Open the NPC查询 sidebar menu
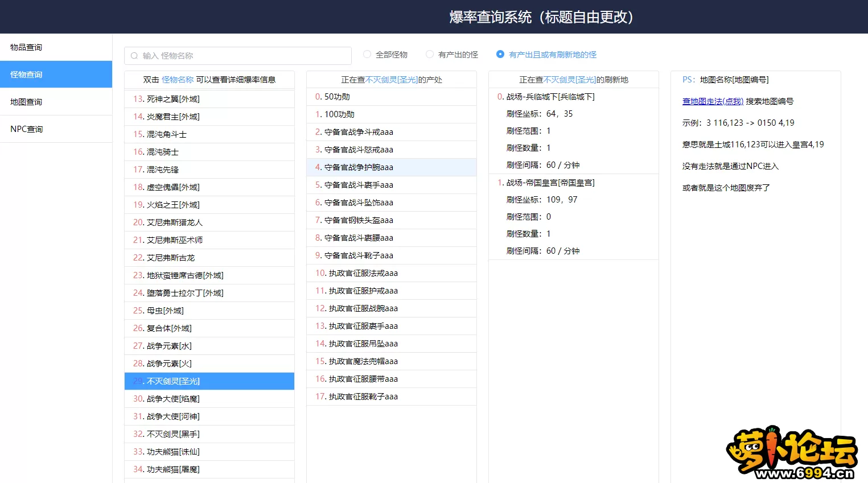The image size is (868, 483). pos(56,129)
